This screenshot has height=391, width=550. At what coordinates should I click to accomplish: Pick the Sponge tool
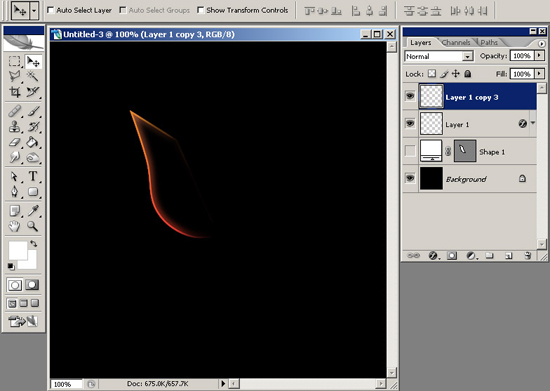[x=33, y=157]
